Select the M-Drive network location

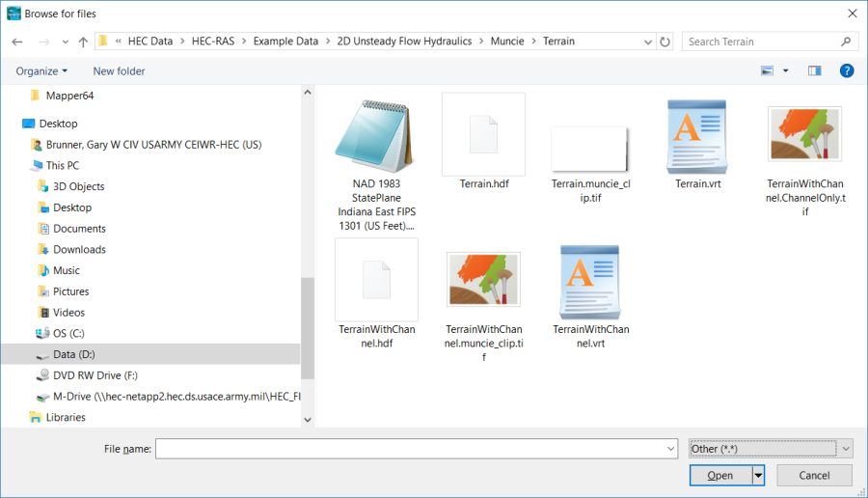pyautogui.click(x=176, y=397)
